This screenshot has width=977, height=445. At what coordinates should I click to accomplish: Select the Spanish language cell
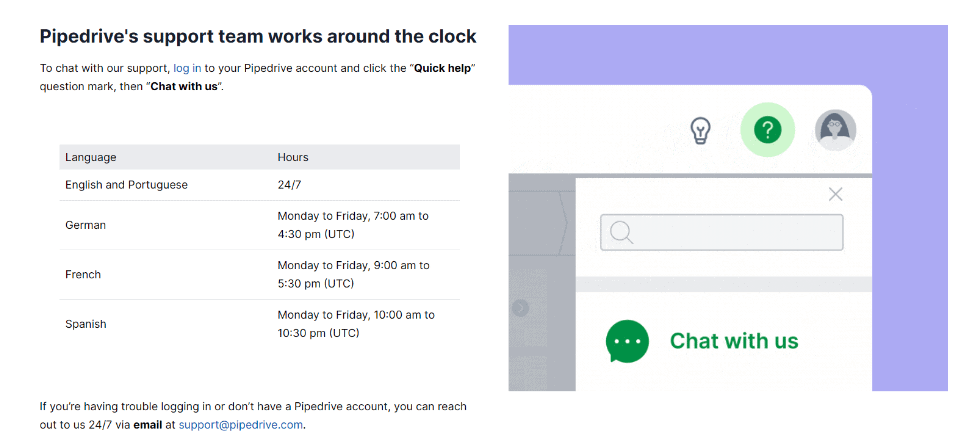click(86, 324)
